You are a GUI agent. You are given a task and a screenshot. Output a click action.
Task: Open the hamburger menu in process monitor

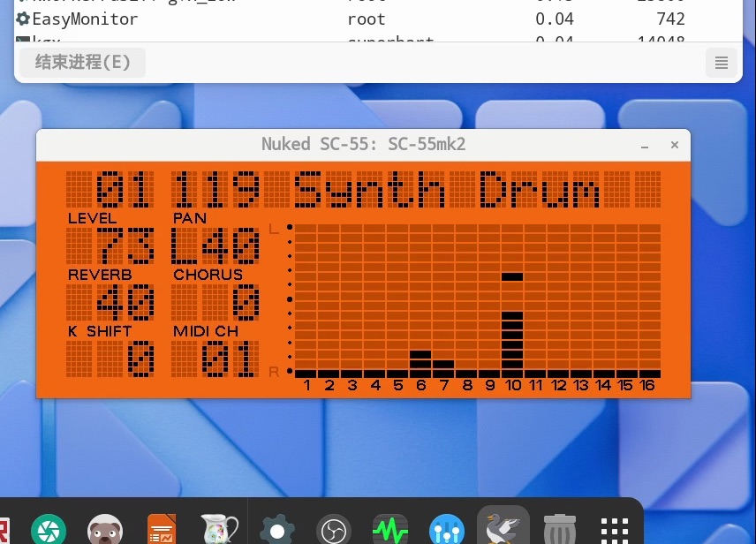point(722,63)
